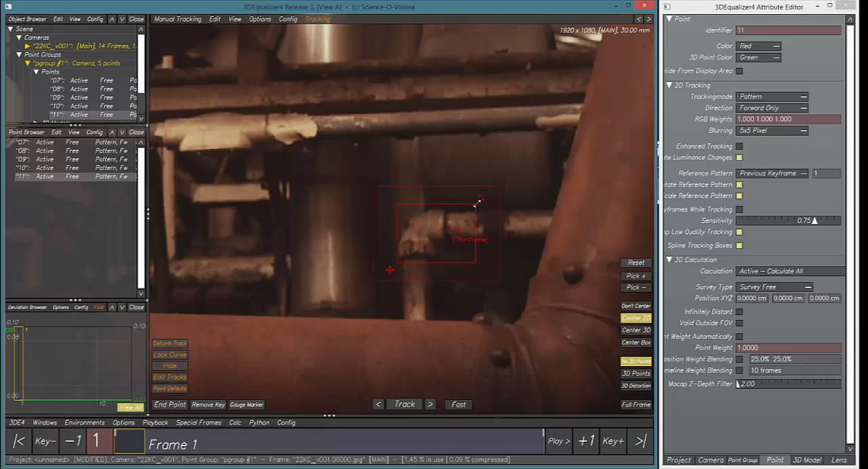
Task: Open the Survey Type dropdown
Action: [x=774, y=287]
